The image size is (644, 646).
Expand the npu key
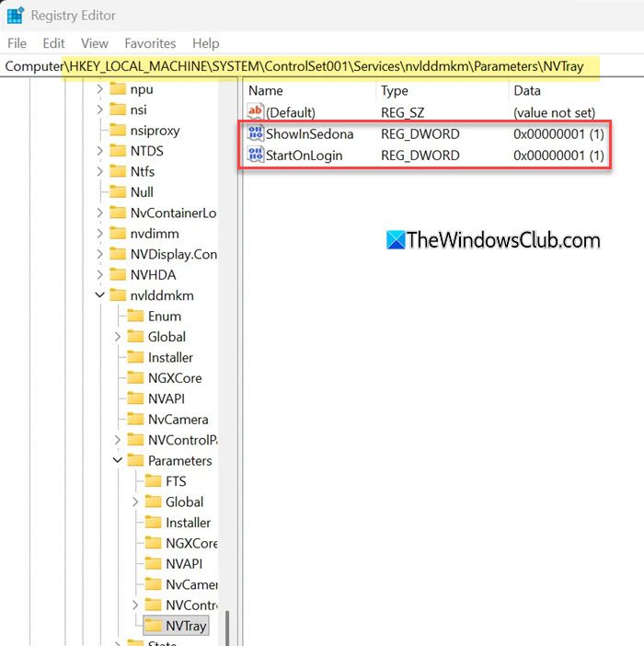tap(99, 89)
